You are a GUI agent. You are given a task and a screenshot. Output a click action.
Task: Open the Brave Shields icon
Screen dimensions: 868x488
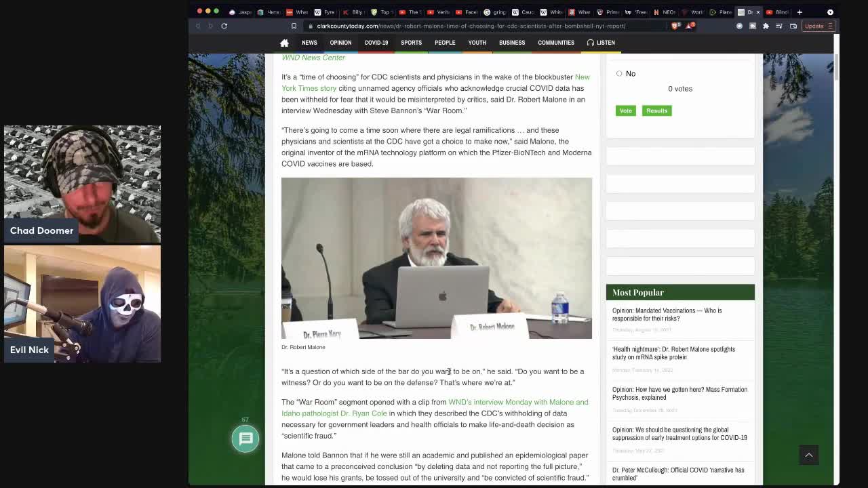point(676,26)
